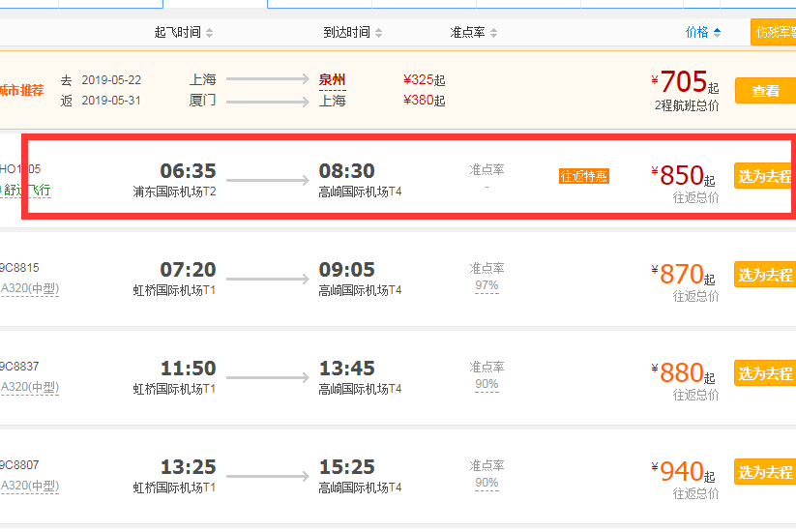
Task: Click the 舒适飞行 comfort flight label
Action: coord(27,191)
